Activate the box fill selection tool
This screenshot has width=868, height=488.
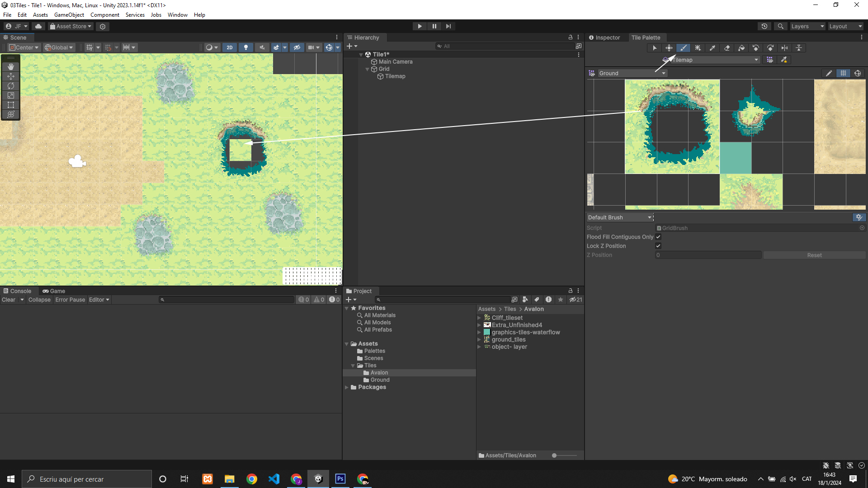coord(698,48)
